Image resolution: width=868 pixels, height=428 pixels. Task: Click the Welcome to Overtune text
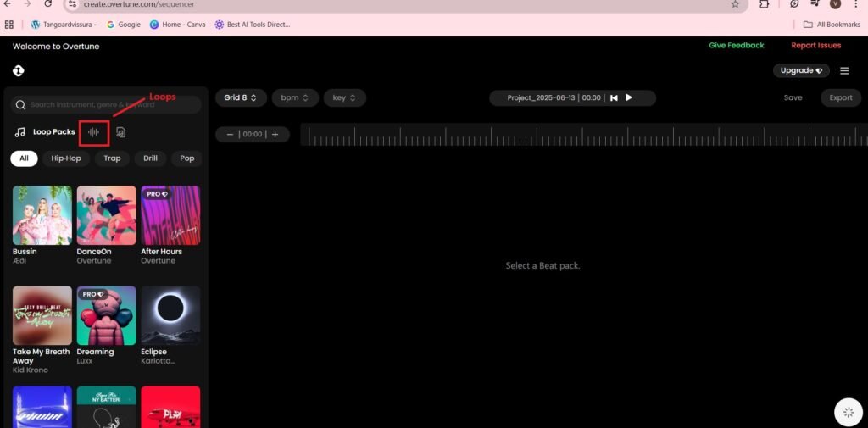56,47
